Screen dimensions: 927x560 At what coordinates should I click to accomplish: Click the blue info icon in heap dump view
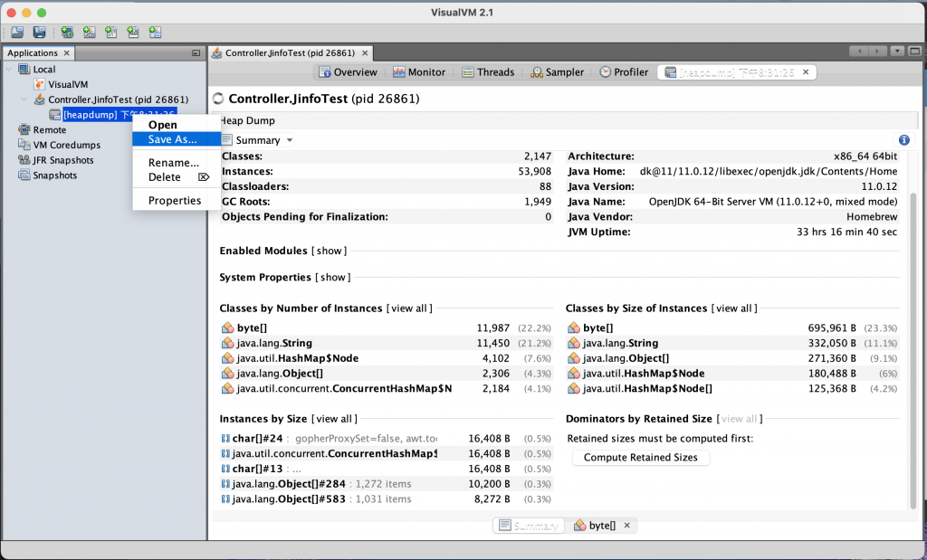pyautogui.click(x=904, y=140)
